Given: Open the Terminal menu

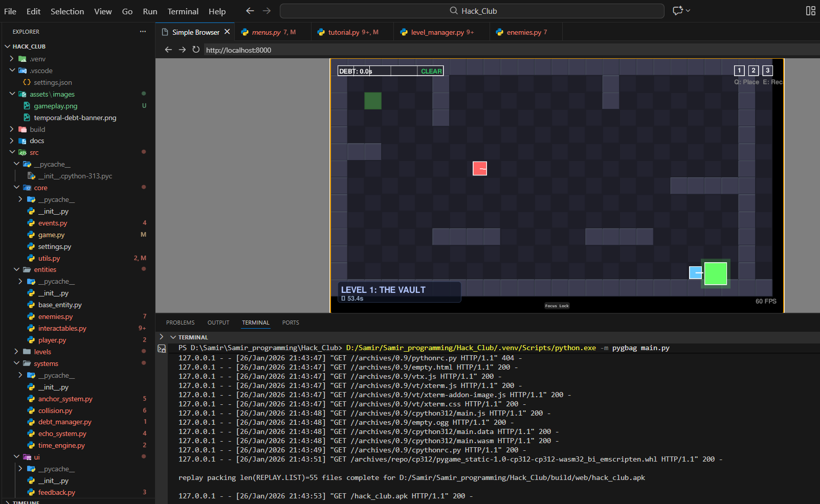Looking at the screenshot, I should (x=183, y=11).
